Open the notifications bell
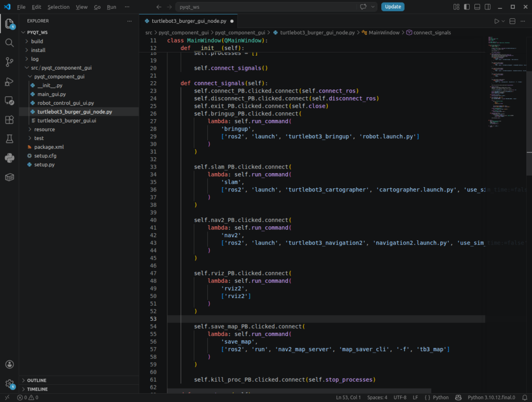This screenshot has width=532, height=402. click(x=525, y=397)
